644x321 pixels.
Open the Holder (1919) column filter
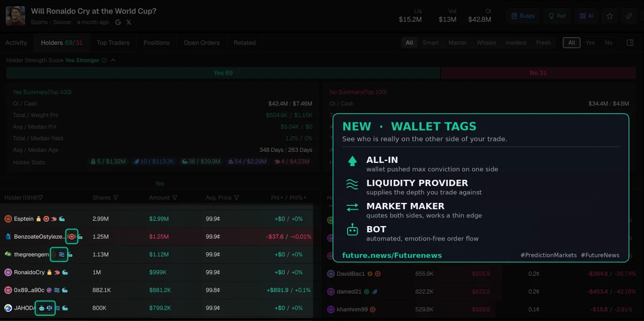(41, 198)
